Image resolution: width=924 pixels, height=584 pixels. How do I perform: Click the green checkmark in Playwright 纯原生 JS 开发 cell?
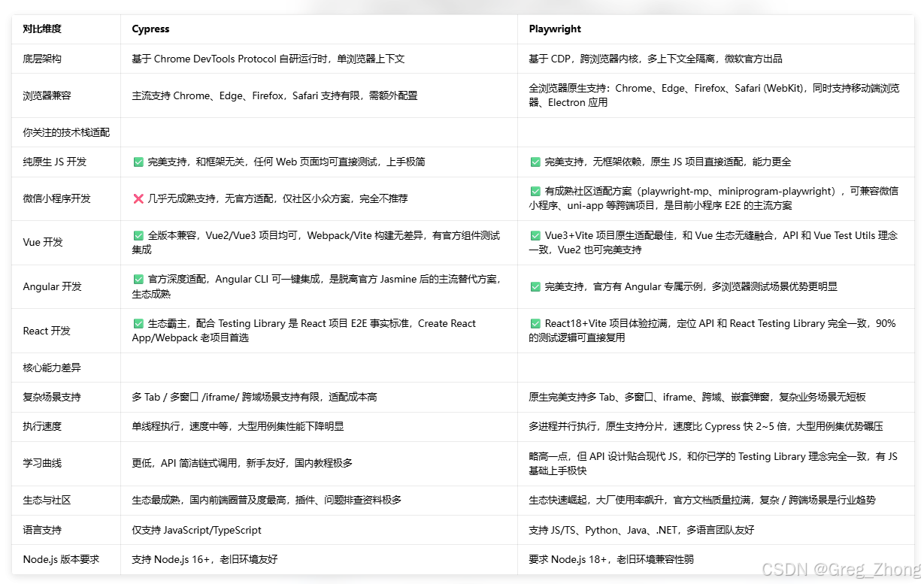tap(535, 162)
